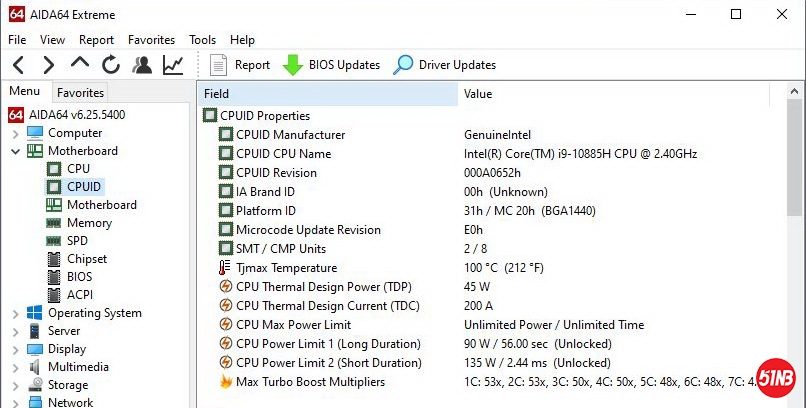The width and height of the screenshot is (806, 408).
Task: Expand the Network tree node
Action: point(15,403)
